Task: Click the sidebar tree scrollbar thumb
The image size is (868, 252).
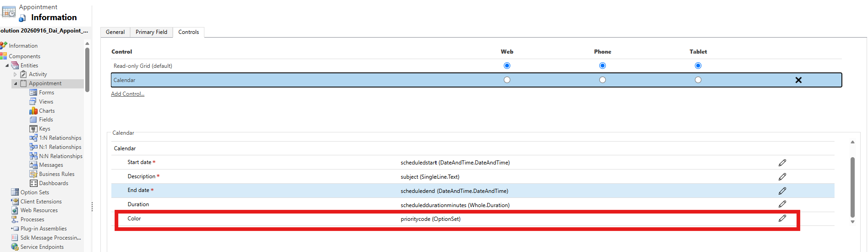Action: (x=87, y=70)
